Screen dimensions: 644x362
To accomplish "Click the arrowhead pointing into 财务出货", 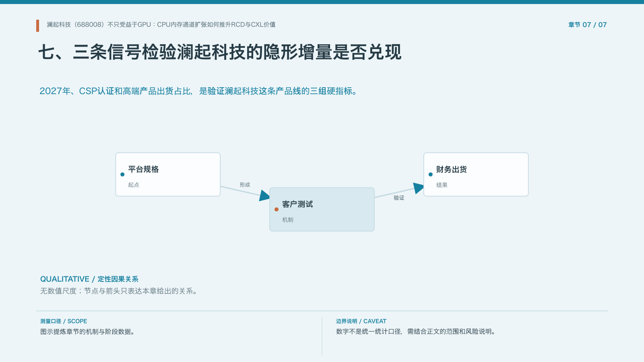I will pyautogui.click(x=419, y=188).
